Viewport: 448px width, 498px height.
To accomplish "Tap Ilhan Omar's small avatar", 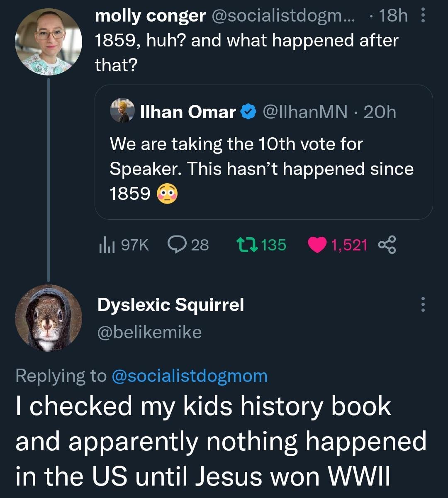I will click(123, 111).
